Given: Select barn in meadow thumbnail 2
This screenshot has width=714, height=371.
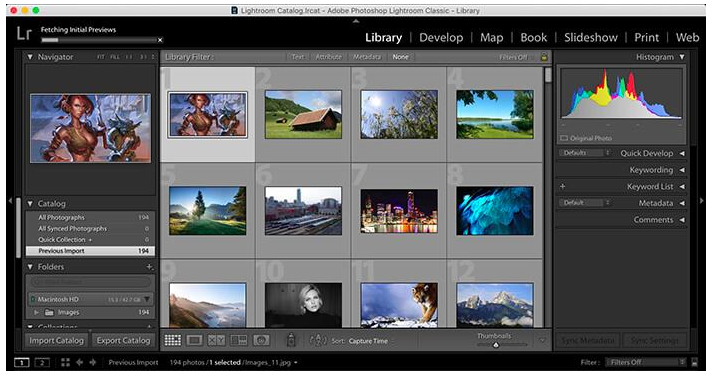Looking at the screenshot, I should pyautogui.click(x=303, y=114).
